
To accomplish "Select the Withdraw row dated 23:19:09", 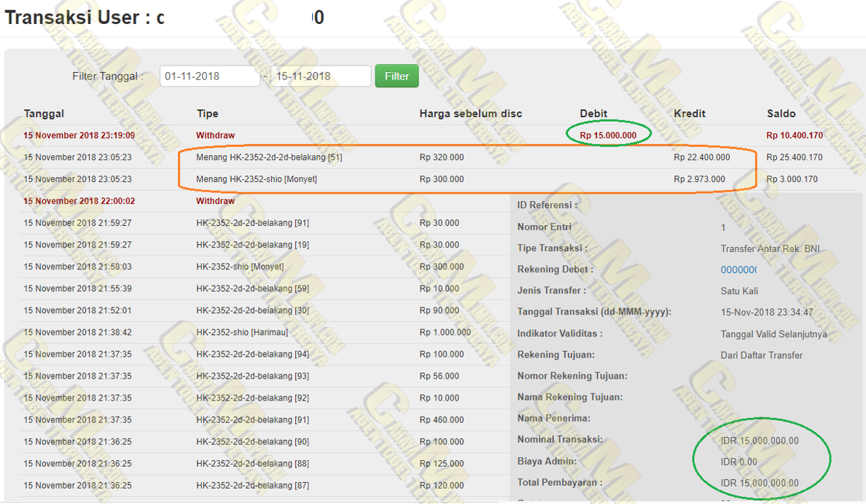I will click(x=215, y=135).
